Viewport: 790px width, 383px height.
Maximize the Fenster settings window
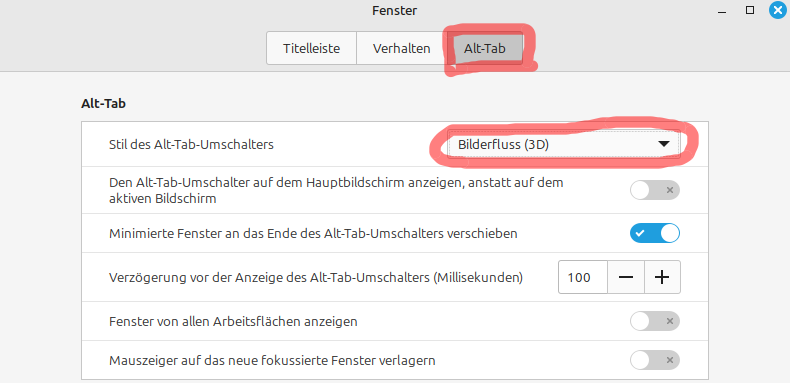[750, 10]
